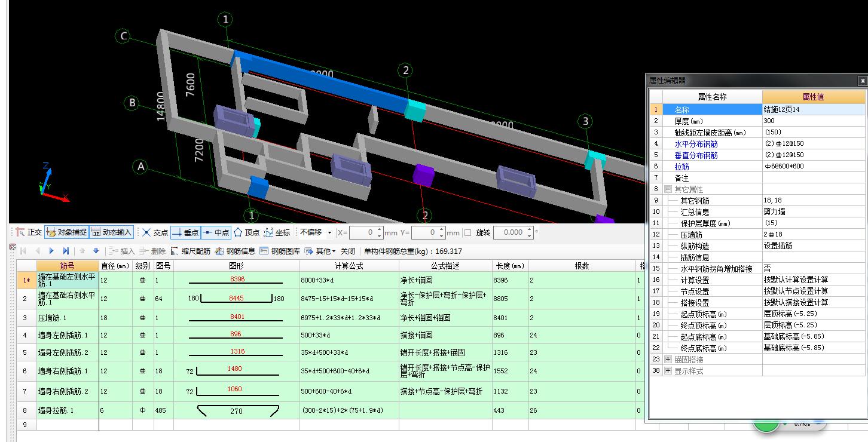This screenshot has width=868, height=442.
Task: Click 插入 insert row button
Action: [x=123, y=251]
